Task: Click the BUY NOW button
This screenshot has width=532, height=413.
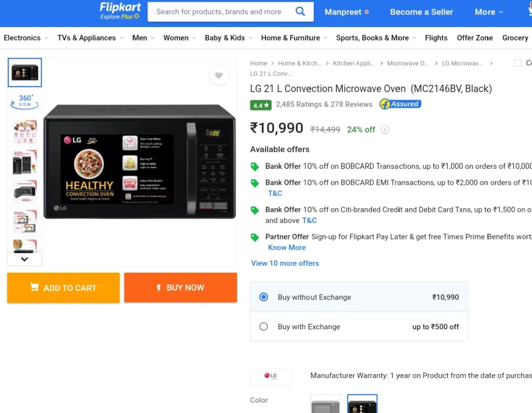Action: [x=180, y=287]
